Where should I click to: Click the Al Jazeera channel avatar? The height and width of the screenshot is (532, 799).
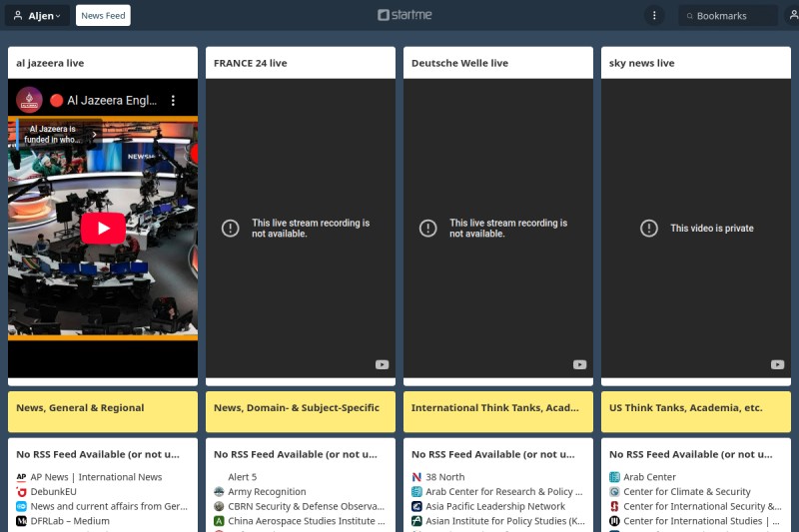pyautogui.click(x=29, y=100)
